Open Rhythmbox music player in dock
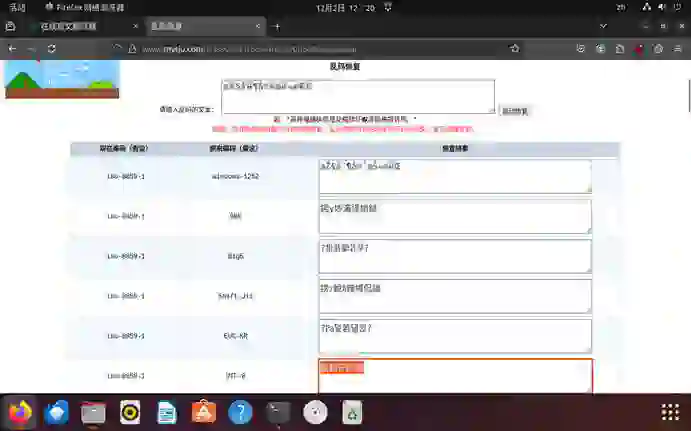This screenshot has height=431, width=691. pos(130,412)
